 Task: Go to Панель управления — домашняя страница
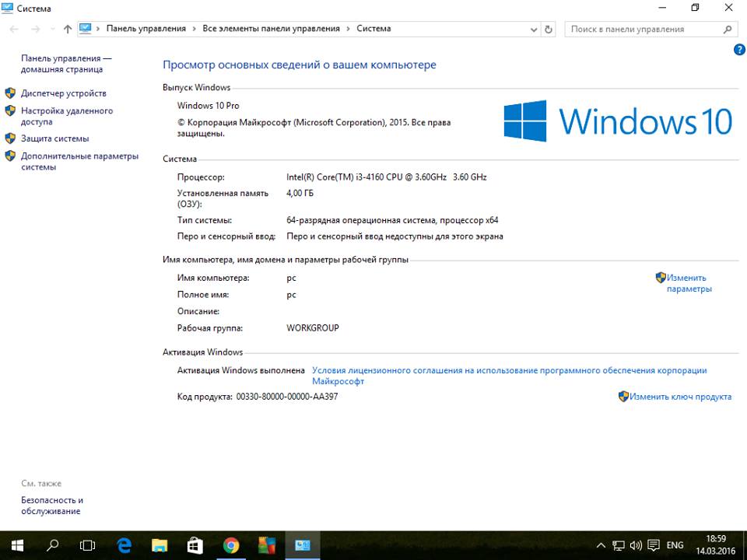coord(66,64)
